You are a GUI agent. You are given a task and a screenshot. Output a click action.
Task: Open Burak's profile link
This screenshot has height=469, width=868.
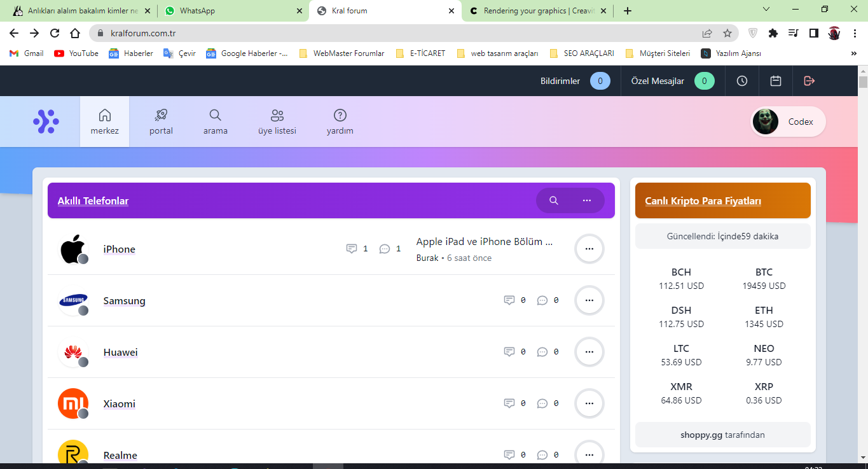pyautogui.click(x=427, y=258)
